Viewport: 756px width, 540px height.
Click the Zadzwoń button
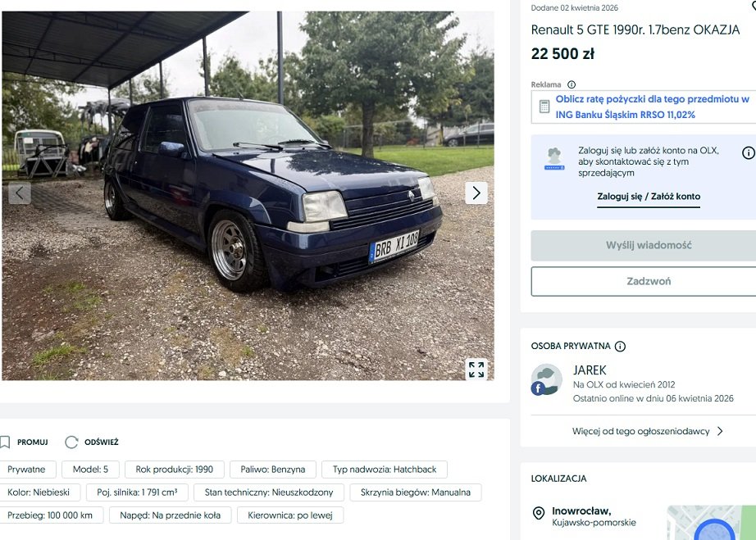click(649, 281)
